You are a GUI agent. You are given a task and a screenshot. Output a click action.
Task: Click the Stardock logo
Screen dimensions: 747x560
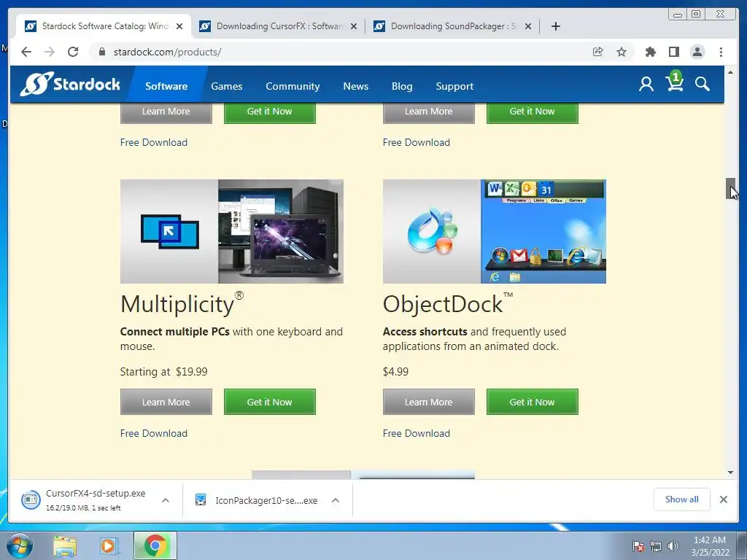(70, 85)
